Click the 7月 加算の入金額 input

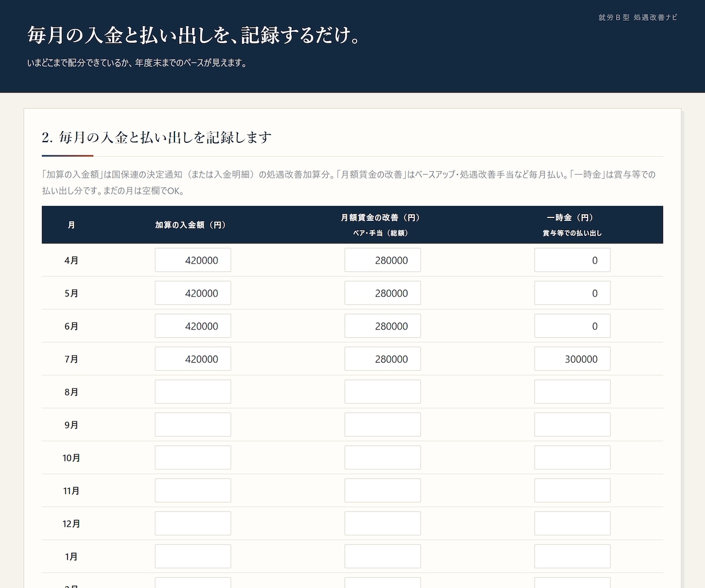tap(193, 359)
